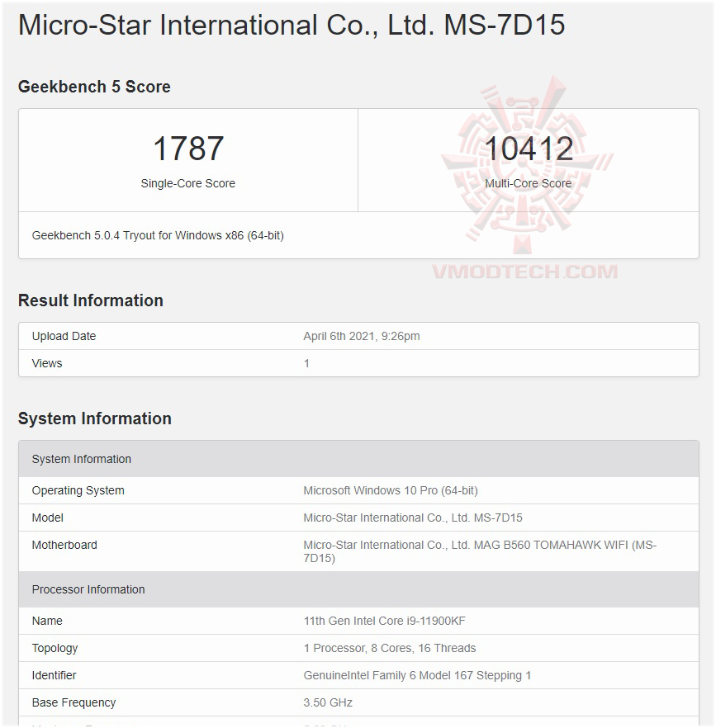
Task: Click the Base Frequency label
Action: pyautogui.click(x=73, y=702)
